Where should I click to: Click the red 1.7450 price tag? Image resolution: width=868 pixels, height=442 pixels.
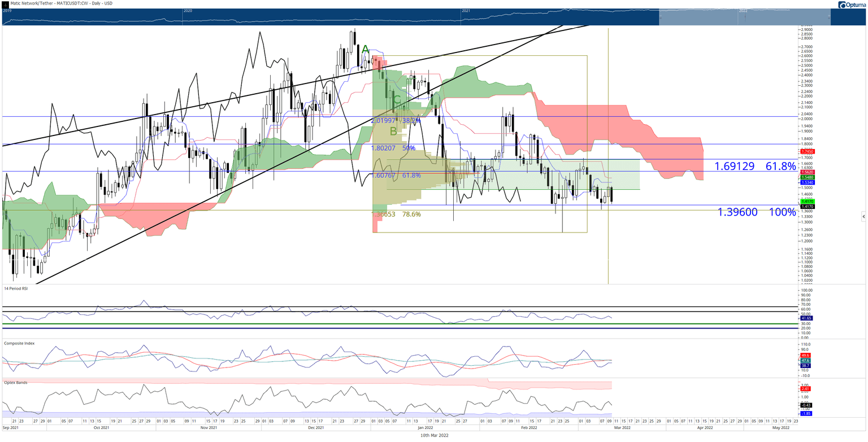(807, 152)
